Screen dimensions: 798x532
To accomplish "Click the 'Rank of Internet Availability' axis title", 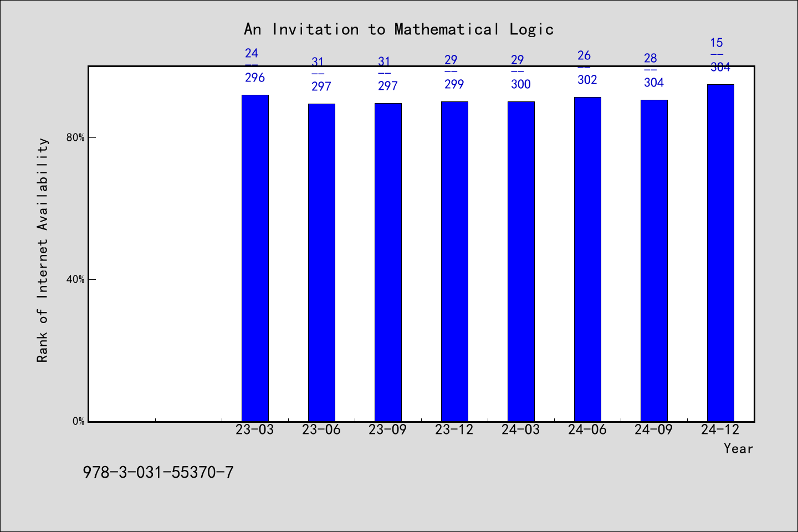I will (43, 250).
